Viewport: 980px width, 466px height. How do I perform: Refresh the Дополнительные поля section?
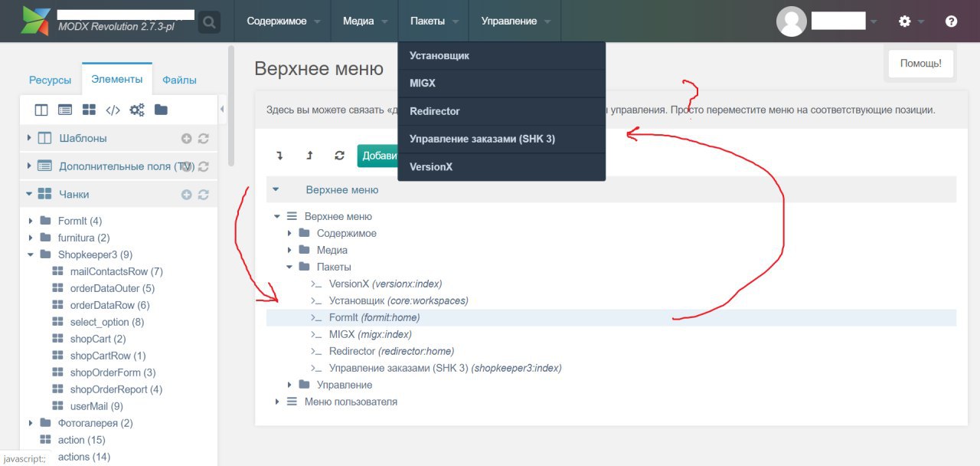203,166
